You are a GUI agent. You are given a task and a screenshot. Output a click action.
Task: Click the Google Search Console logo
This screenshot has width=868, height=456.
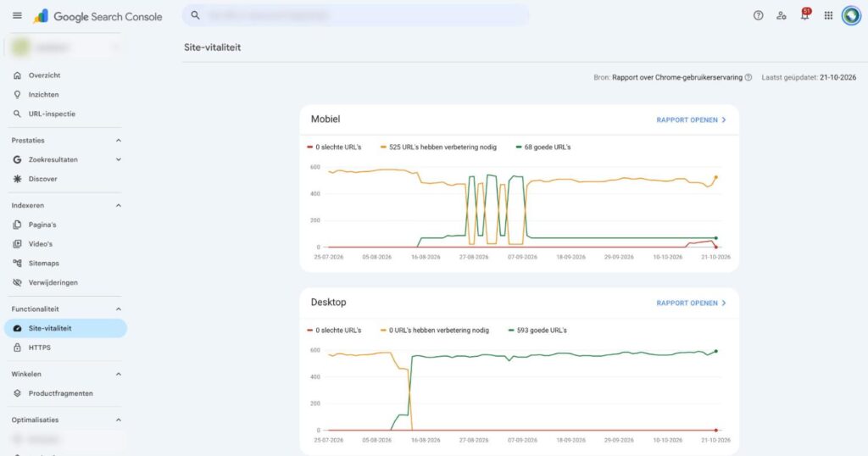click(x=97, y=17)
